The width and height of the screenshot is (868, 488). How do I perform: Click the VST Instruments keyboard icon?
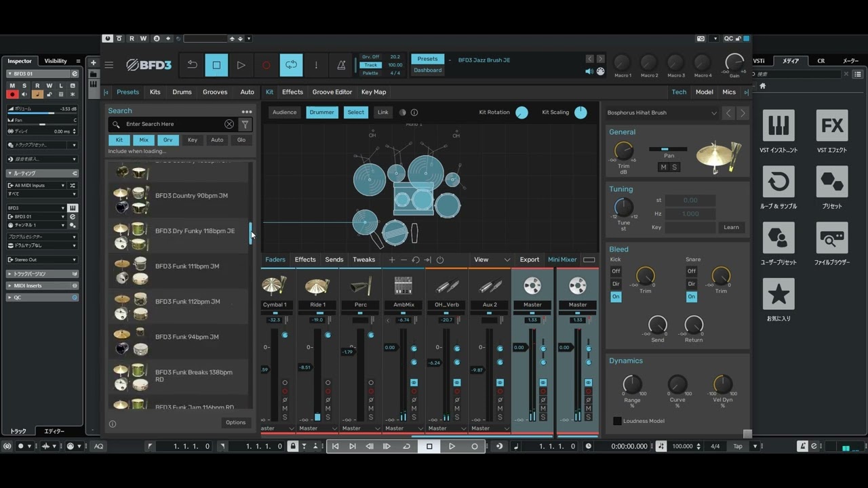click(778, 125)
